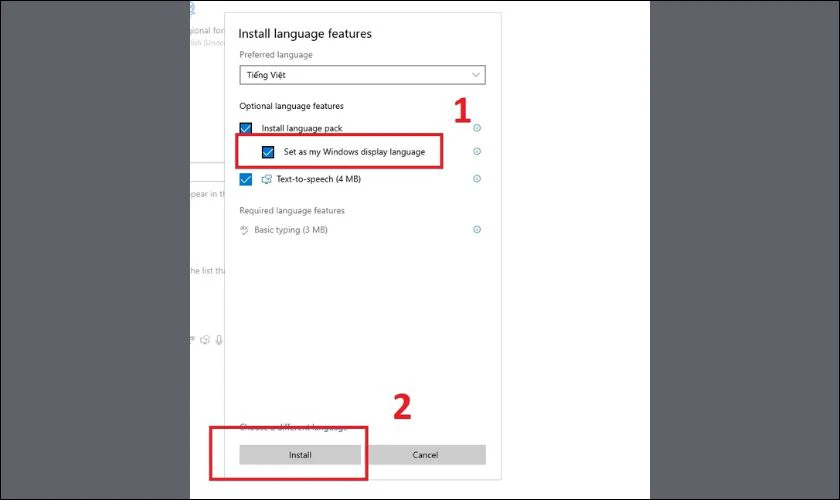
Task: Open the Preferred language dropdown showing Tiếng Việt
Action: [362, 75]
